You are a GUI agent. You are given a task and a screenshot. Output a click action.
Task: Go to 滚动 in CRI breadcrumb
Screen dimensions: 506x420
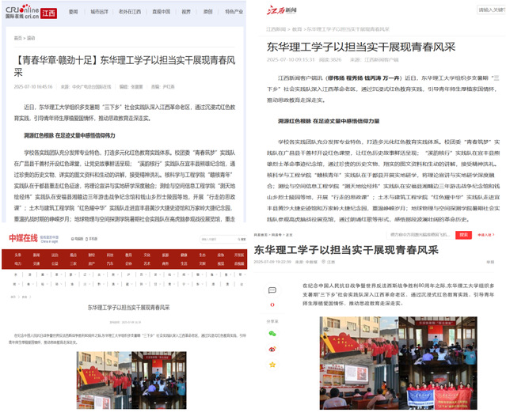[x=31, y=38]
